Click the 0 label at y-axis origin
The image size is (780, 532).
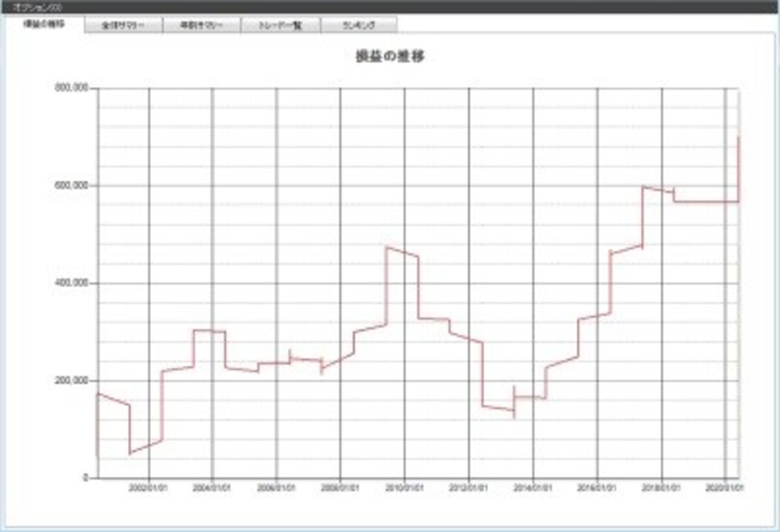pyautogui.click(x=84, y=478)
